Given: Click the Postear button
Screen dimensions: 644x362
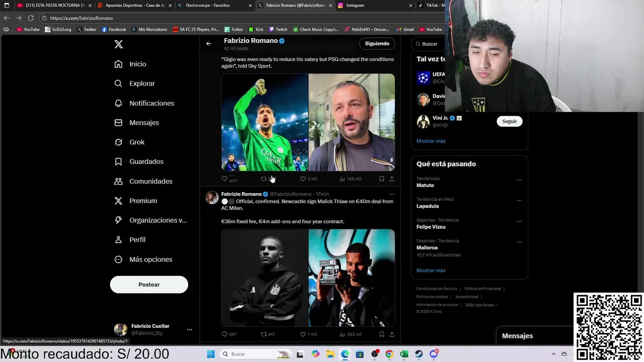Looking at the screenshot, I should coord(149,285).
